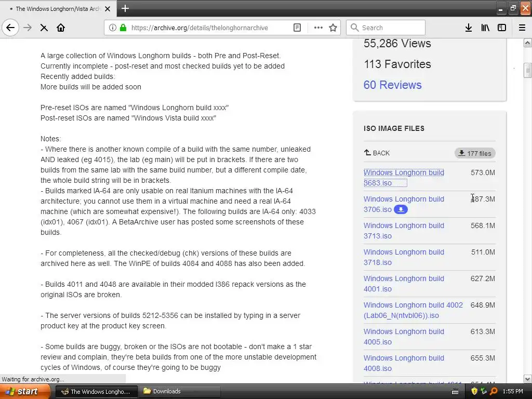This screenshot has height=399, width=532.
Task: Open a new tab with plus button
Action: (125, 8)
